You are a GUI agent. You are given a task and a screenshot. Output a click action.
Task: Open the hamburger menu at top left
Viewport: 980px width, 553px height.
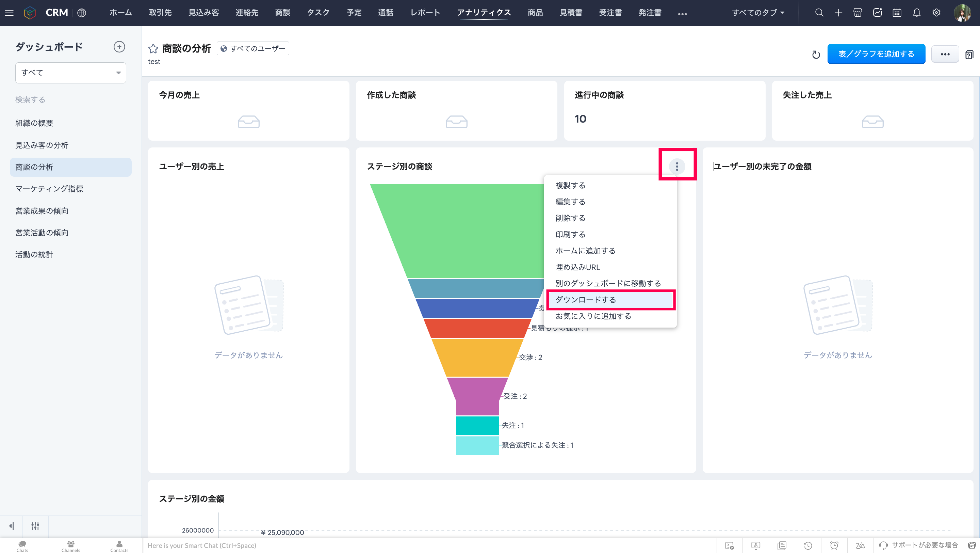(9, 13)
